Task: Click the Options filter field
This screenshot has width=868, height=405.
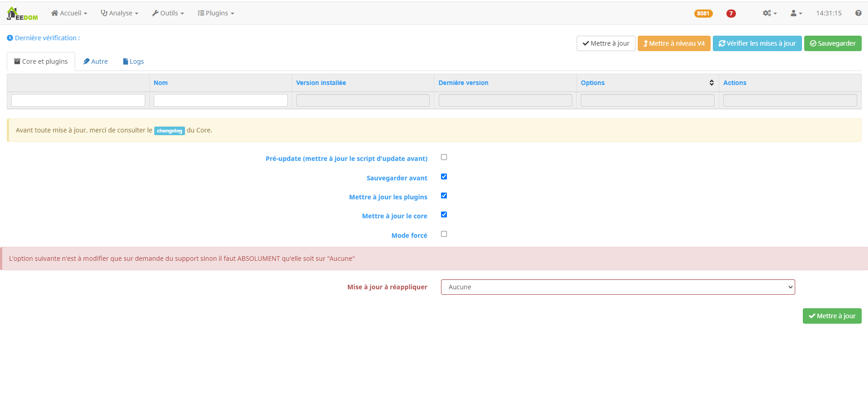Action: (x=648, y=100)
